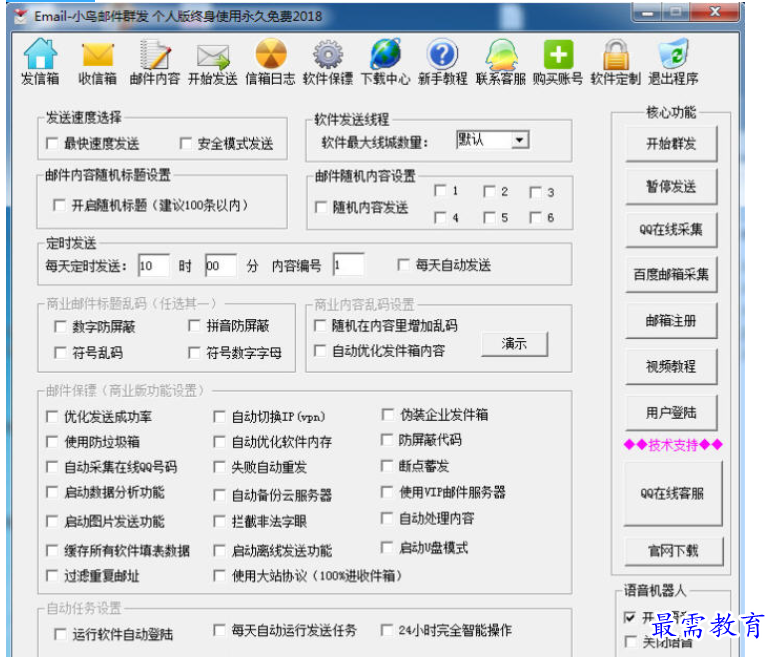Enable 最快速度发送 checkbox
Image resolution: width=773 pixels, height=657 pixels.
point(52,143)
